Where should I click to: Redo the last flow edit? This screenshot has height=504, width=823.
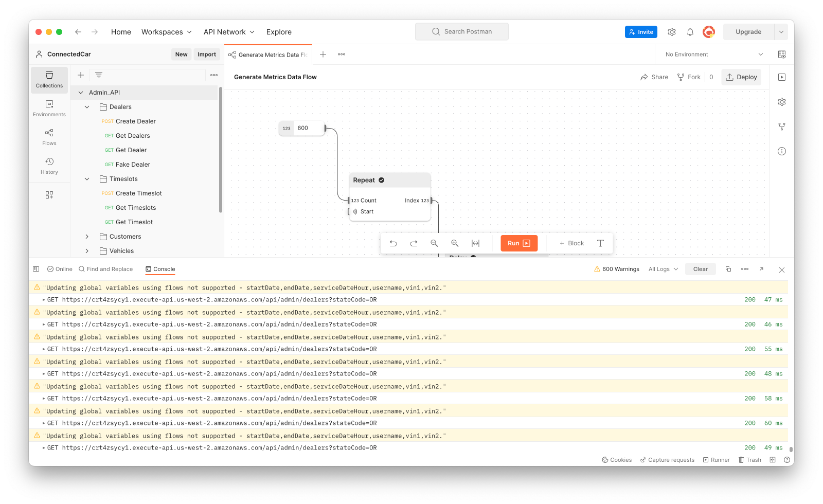tap(414, 243)
